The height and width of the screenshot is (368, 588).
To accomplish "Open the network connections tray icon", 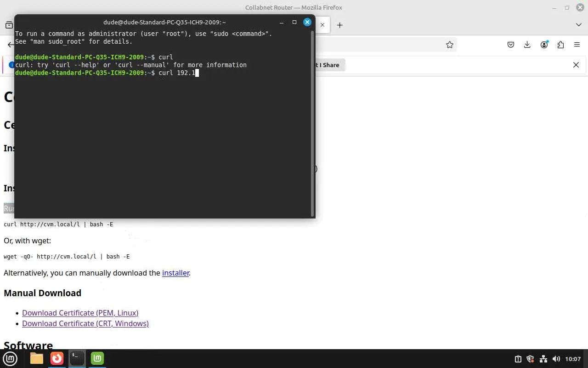I will click(543, 359).
